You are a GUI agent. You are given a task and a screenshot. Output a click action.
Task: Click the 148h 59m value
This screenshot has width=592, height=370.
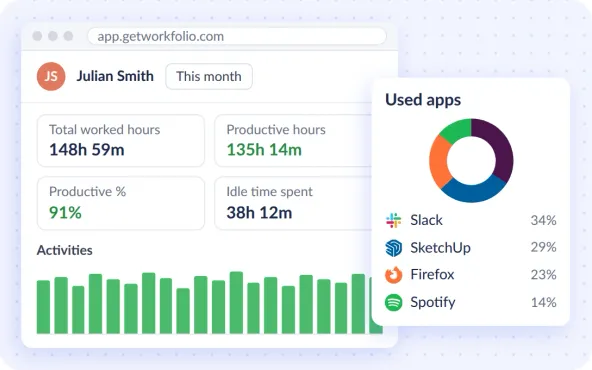click(x=87, y=150)
